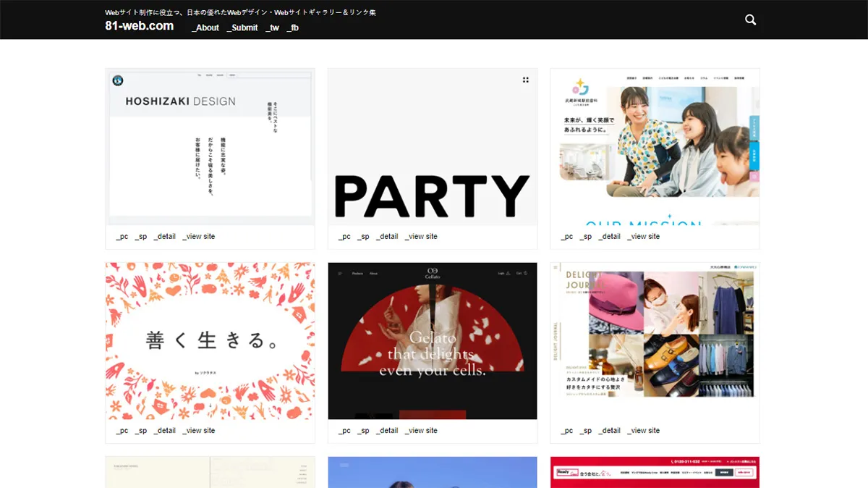Open the search magnifier icon
The height and width of the screenshot is (488, 868).
(x=750, y=20)
